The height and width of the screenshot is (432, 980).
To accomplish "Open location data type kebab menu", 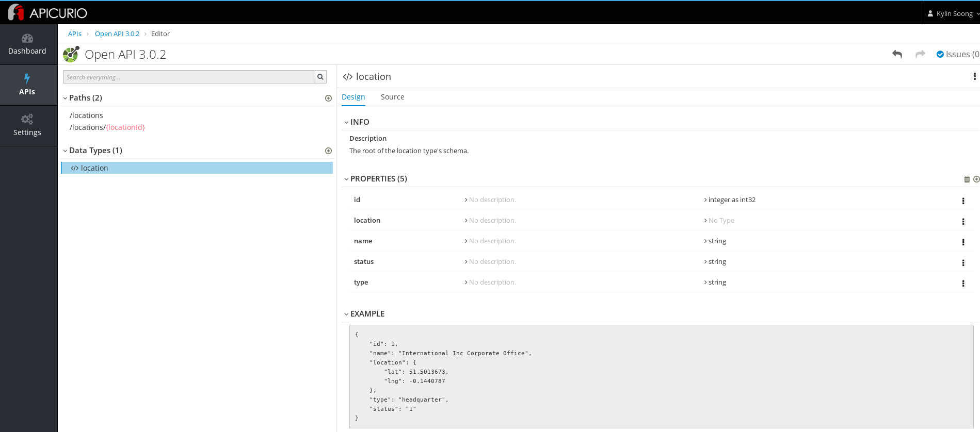I will pos(974,76).
